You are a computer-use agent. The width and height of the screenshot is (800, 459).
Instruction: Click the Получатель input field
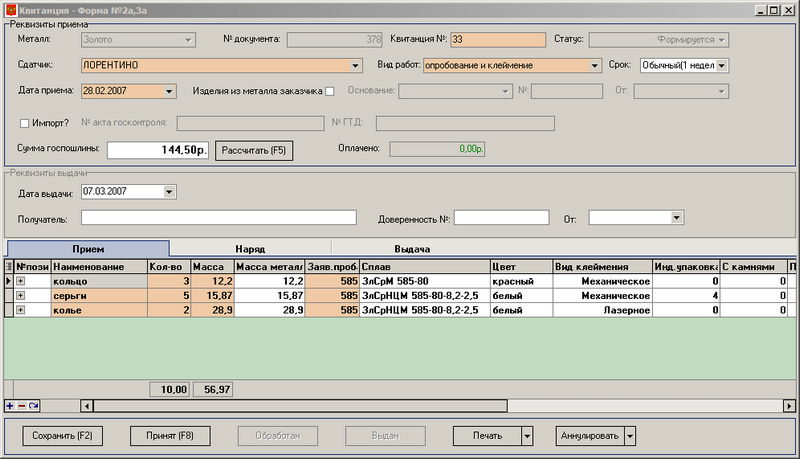coord(218,218)
